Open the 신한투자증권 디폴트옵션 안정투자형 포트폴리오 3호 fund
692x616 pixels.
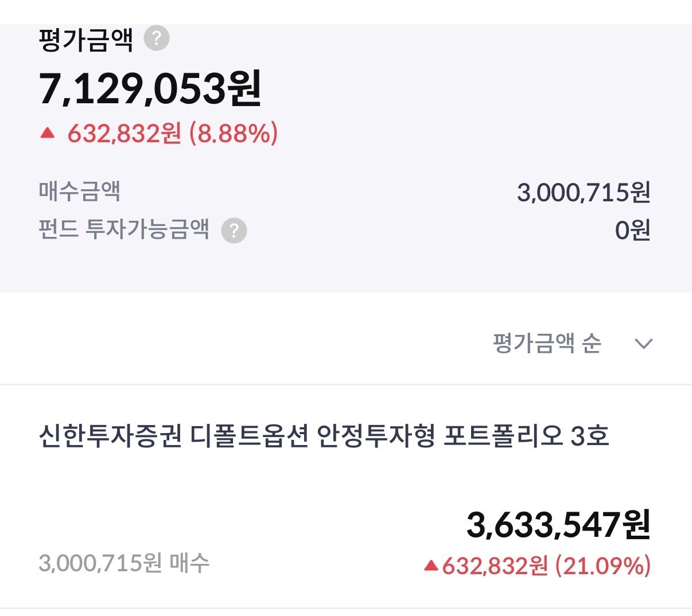(324, 436)
